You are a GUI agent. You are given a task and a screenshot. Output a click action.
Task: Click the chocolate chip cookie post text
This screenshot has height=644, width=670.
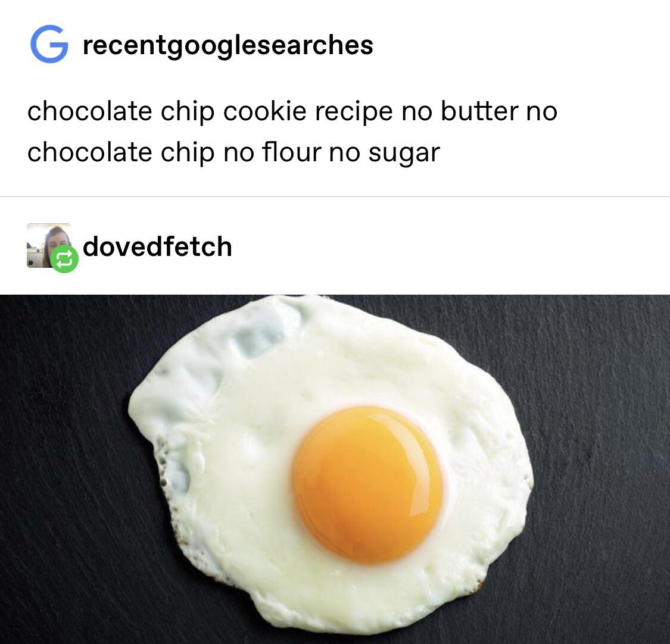292,132
